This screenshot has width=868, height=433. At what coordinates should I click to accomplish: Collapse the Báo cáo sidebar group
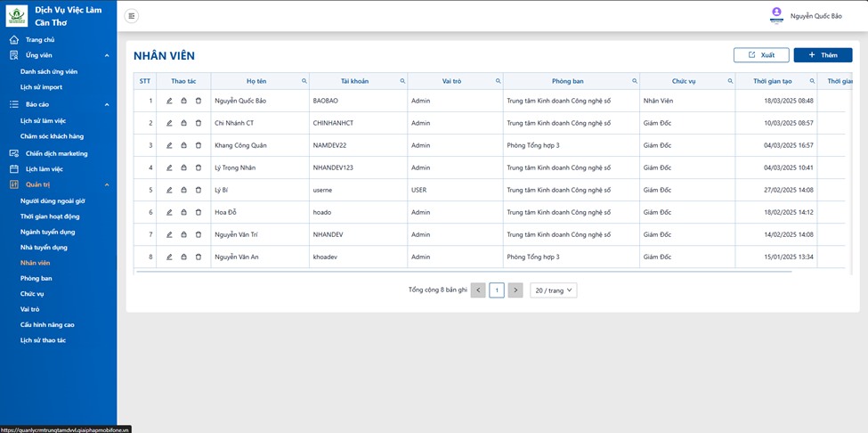point(107,104)
